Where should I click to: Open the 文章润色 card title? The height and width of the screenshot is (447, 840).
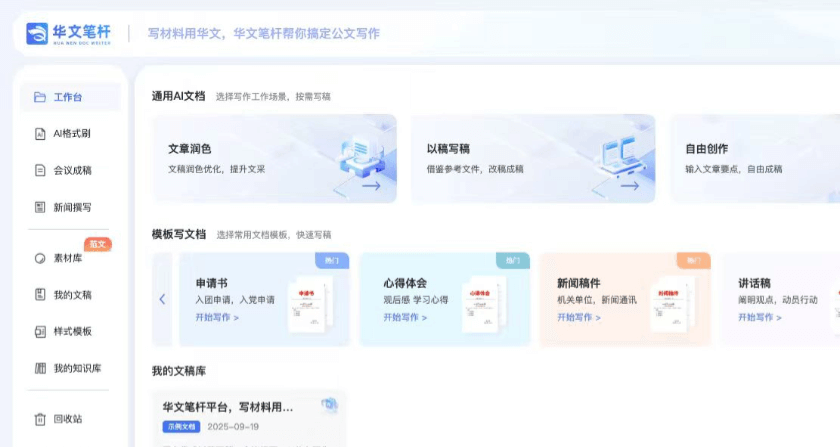point(190,149)
